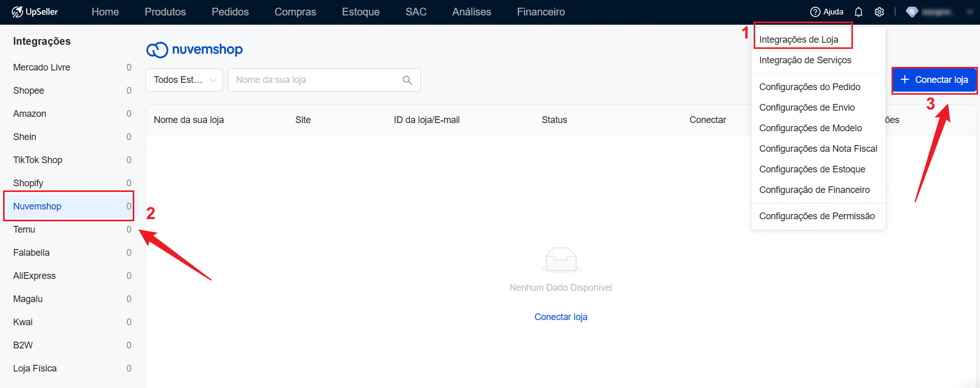Viewport: 980px width, 388px height.
Task: Select Configurações de Modelo
Action: [810, 128]
